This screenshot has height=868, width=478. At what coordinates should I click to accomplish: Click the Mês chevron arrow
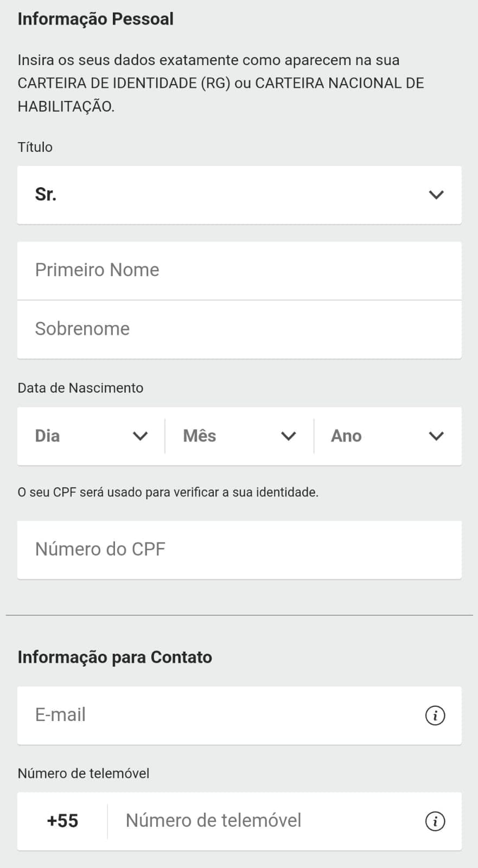pyautogui.click(x=288, y=436)
